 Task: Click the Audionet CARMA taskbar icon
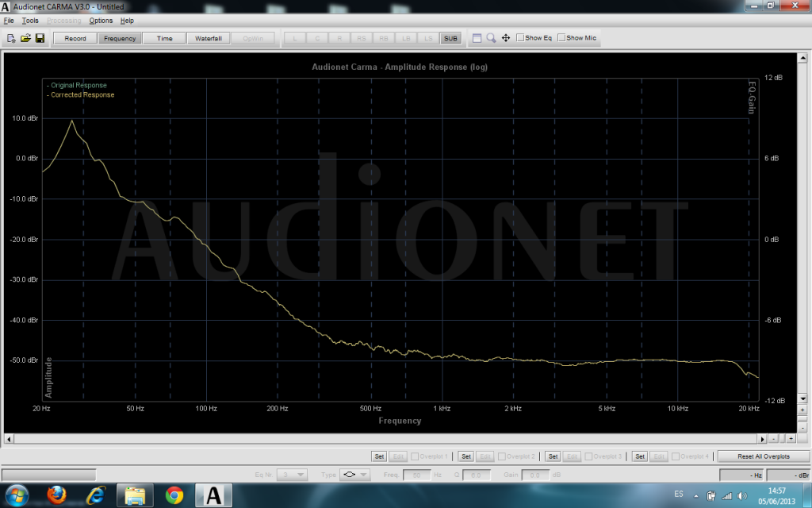tap(213, 495)
